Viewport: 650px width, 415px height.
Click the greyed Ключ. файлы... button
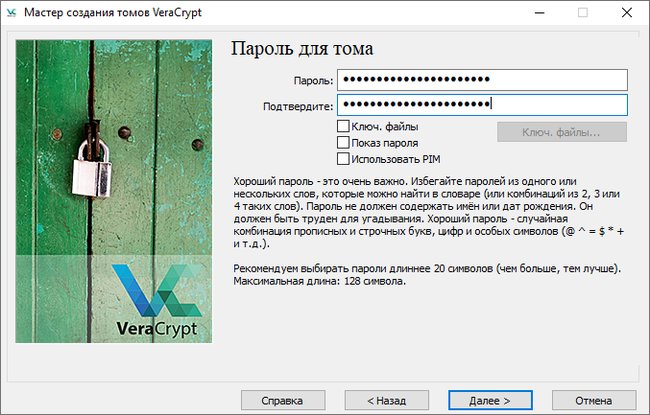pyautogui.click(x=562, y=132)
